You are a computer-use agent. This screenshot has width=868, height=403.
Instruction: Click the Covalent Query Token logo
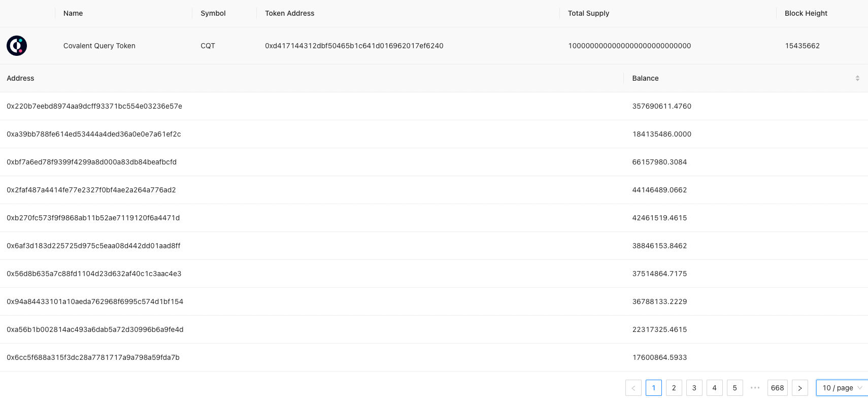17,46
